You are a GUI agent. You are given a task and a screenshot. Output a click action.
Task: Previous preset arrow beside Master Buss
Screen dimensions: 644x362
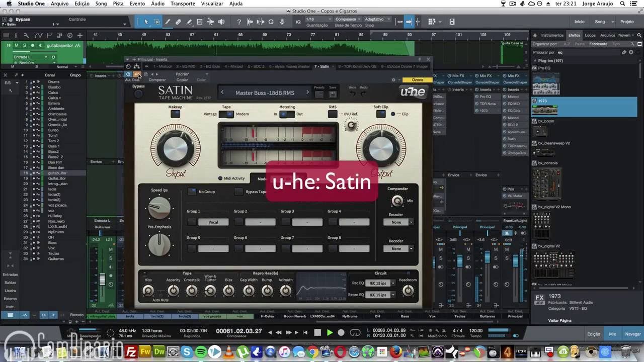coord(222,93)
